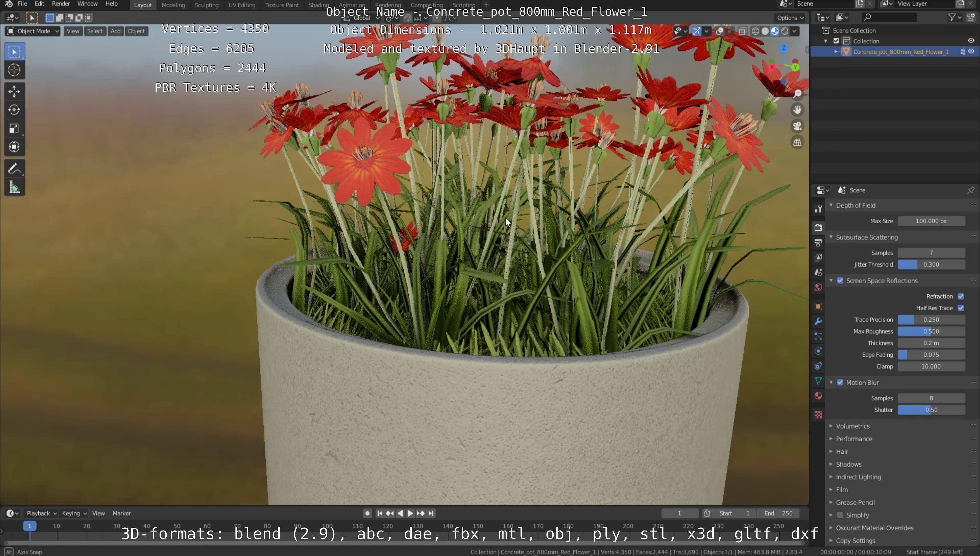Open the File menu
980x556 pixels.
(x=22, y=4)
